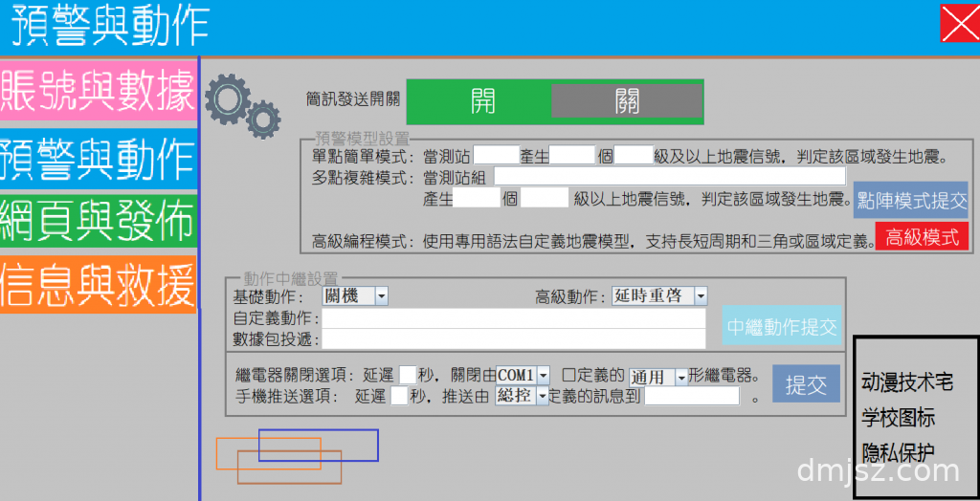
Task: Go to the 信息與救援 tab
Action: (x=99, y=285)
